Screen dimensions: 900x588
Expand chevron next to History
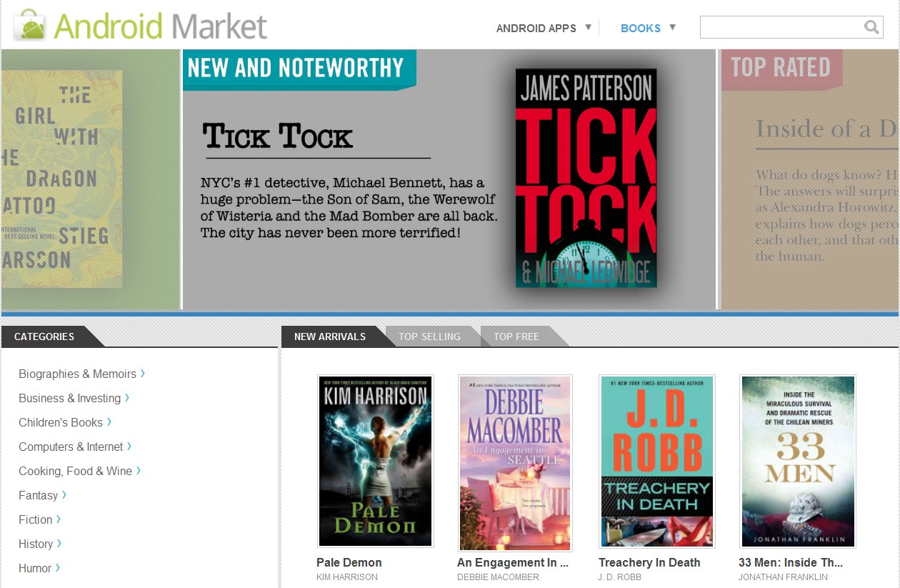[59, 543]
